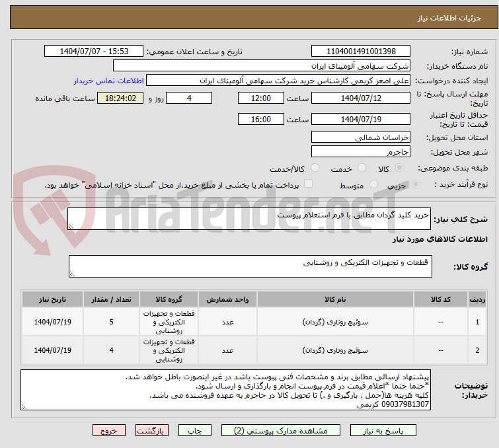Click quantity 5 in row 1
The image size is (499, 448).
[x=111, y=322]
